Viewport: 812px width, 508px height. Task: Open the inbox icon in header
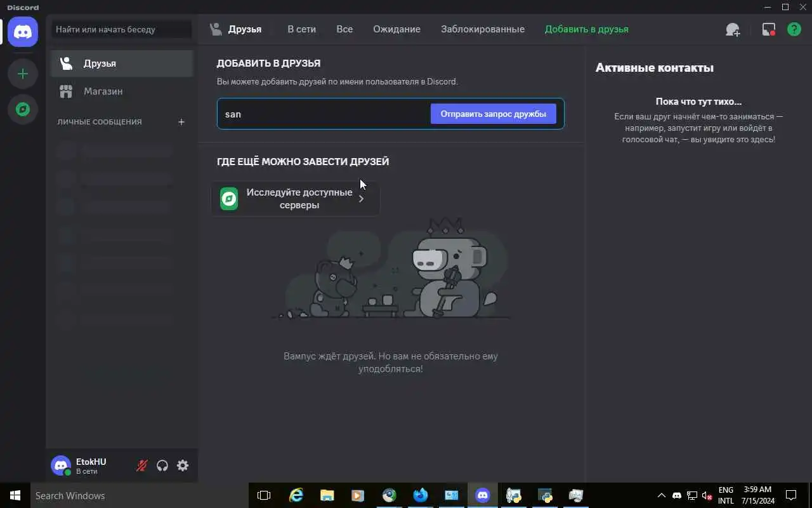pos(769,29)
